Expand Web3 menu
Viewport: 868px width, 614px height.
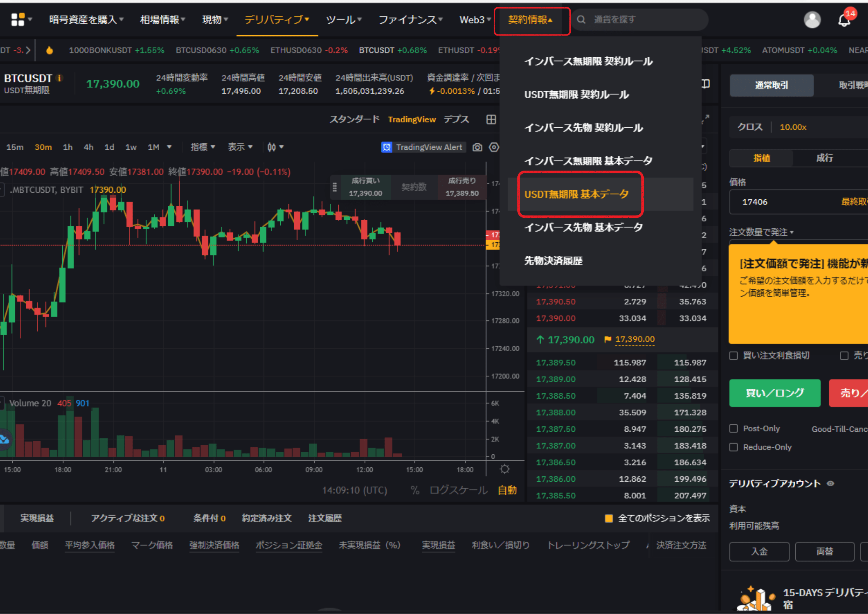pos(475,19)
